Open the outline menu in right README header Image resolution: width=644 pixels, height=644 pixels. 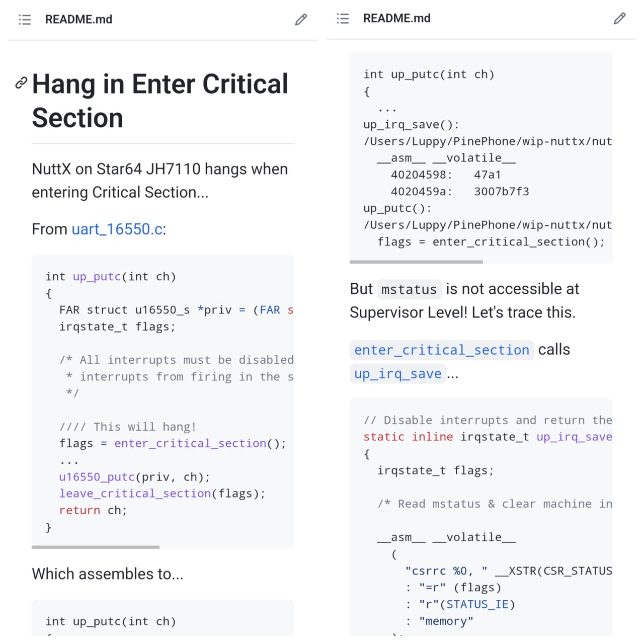343,19
